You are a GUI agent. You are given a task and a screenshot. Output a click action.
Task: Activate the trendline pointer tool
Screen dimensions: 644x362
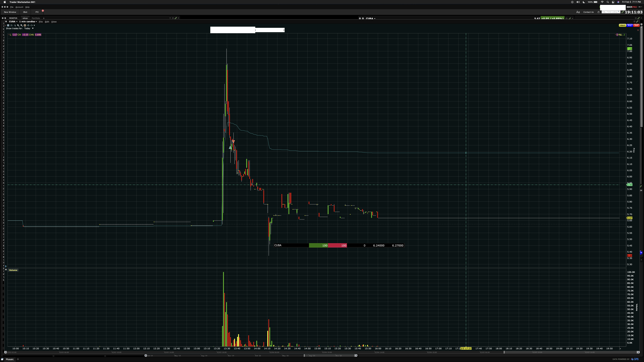pos(15,25)
